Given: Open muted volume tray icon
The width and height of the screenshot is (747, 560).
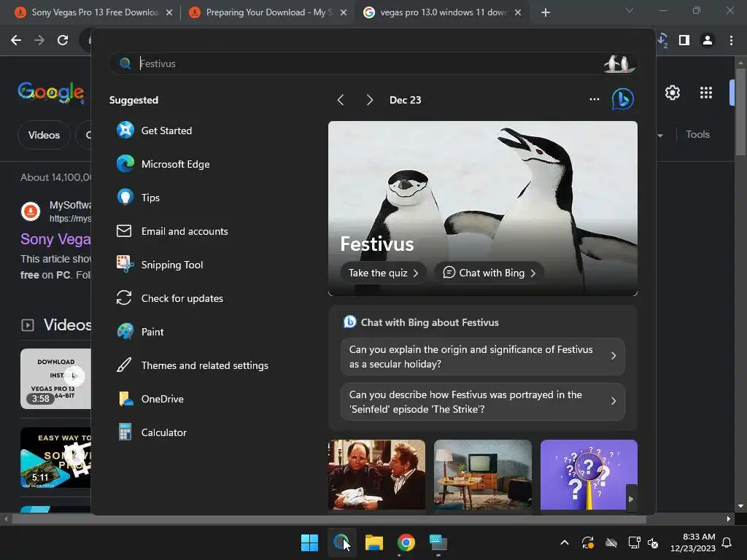Looking at the screenshot, I should coord(653,542).
